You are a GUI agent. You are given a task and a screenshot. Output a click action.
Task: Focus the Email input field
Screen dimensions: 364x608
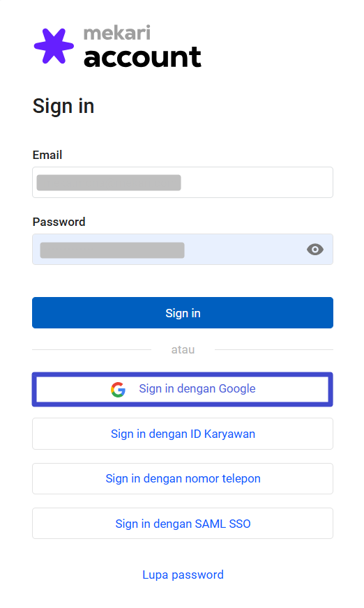coord(183,182)
